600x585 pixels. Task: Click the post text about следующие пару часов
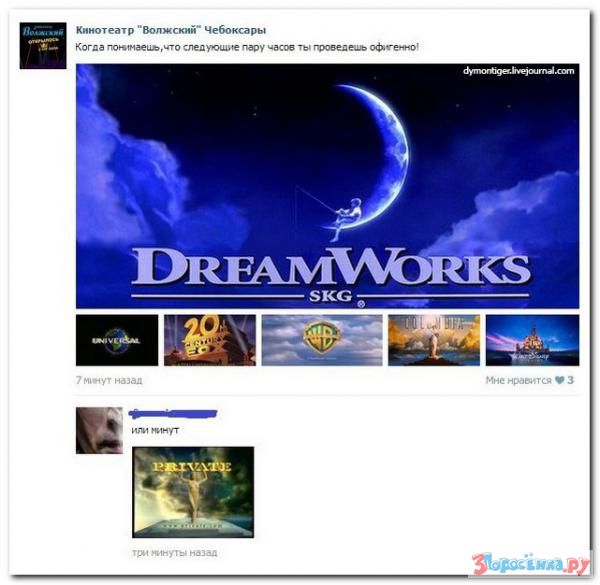pos(248,48)
